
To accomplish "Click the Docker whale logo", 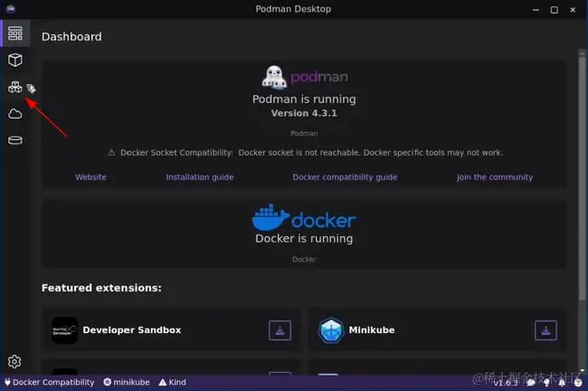I will point(270,217).
